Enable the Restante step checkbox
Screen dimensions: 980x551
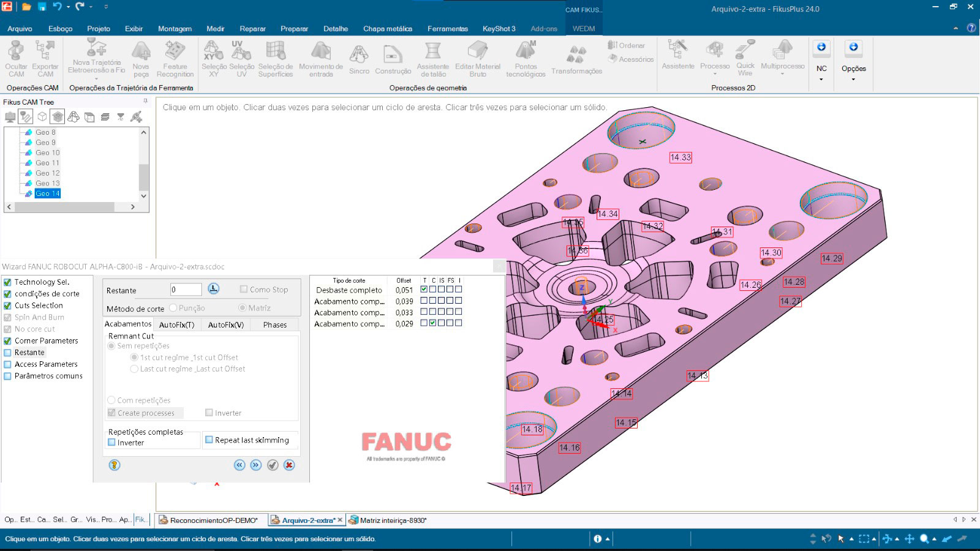pos(8,353)
